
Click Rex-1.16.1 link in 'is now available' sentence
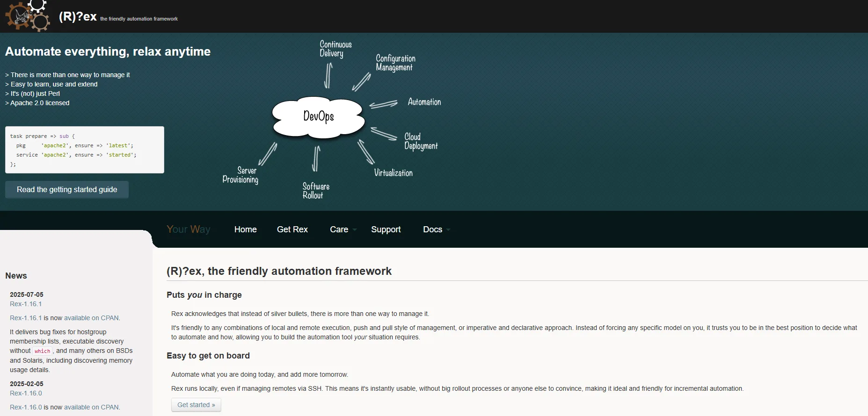(x=26, y=318)
